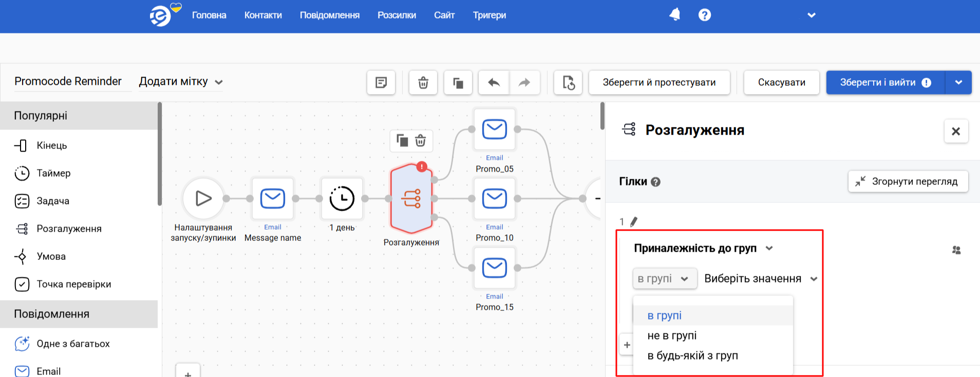Screen dimensions: 980x377
Task: Select the Розгалуження branching node on canvas
Action: coord(411,198)
